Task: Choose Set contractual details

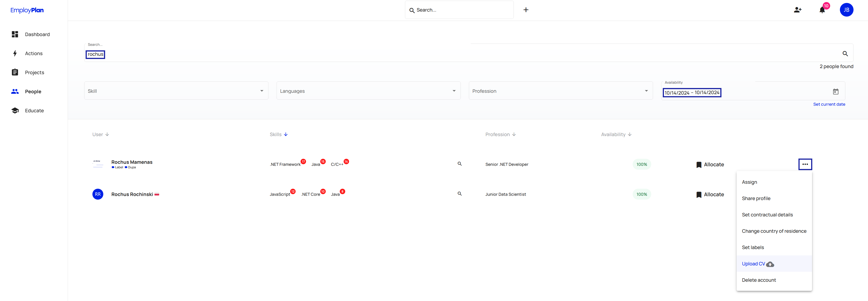Action: tap(774, 215)
